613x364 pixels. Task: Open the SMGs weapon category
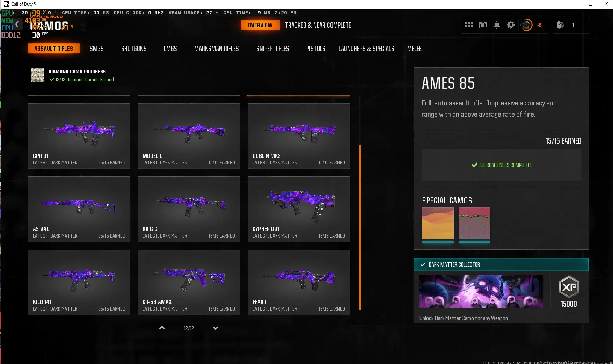pyautogui.click(x=96, y=49)
